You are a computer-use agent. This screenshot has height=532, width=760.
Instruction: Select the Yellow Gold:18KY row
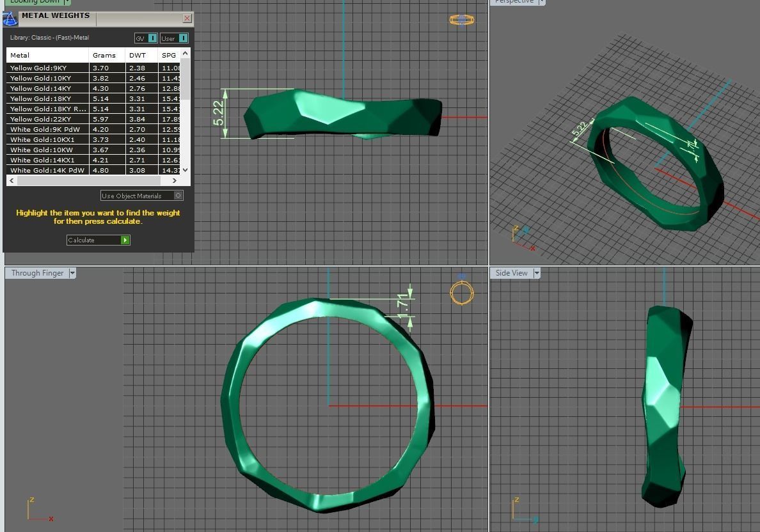point(93,98)
